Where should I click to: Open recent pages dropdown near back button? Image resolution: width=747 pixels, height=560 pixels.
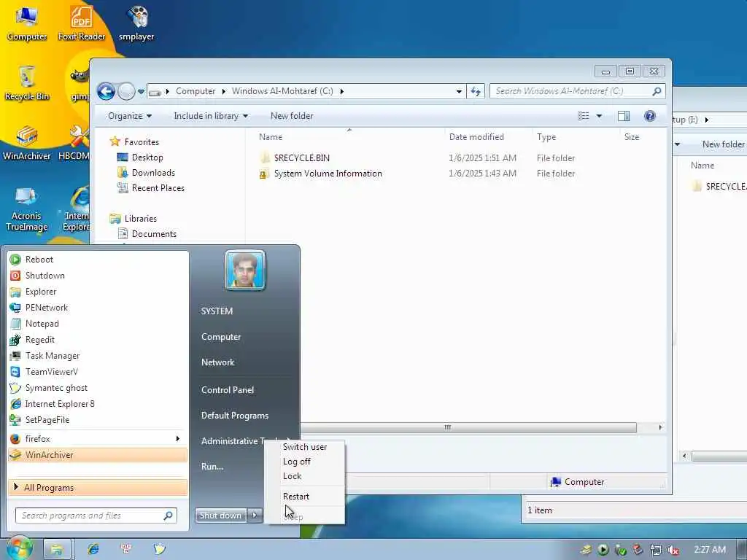coord(141,91)
